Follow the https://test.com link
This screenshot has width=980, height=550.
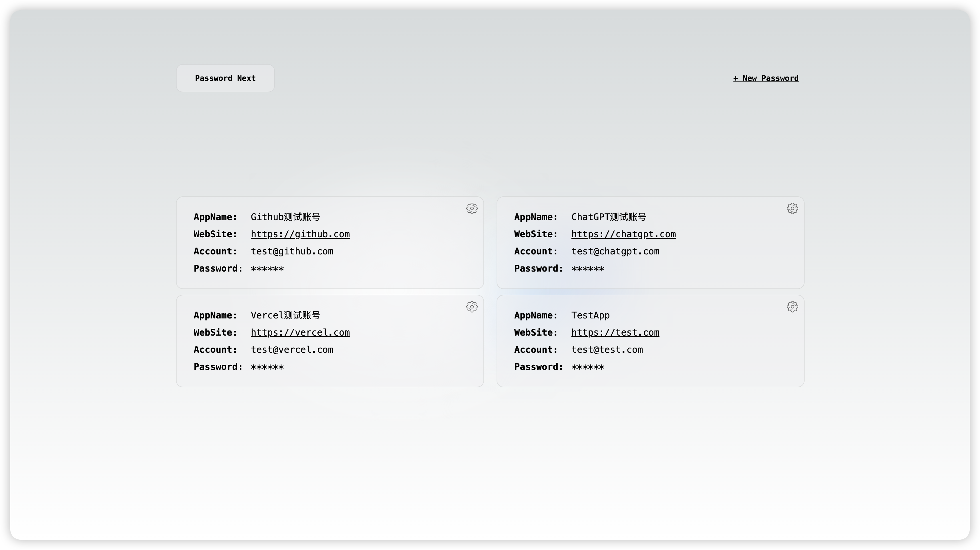click(x=615, y=332)
